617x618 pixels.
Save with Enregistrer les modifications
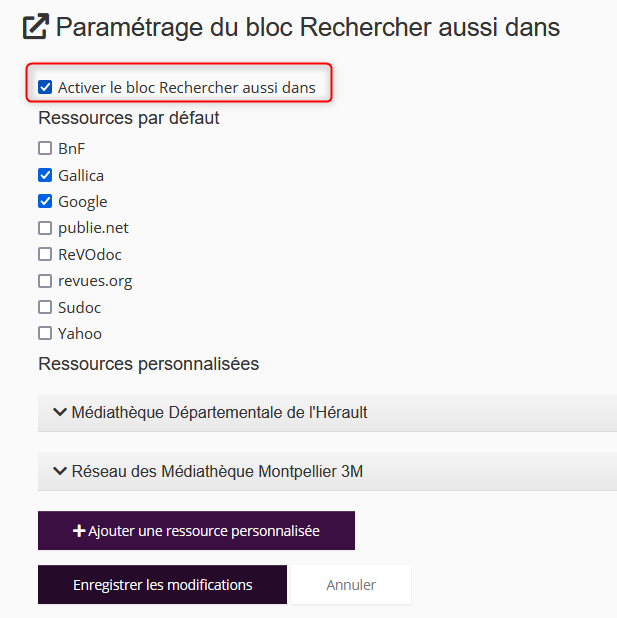[162, 585]
